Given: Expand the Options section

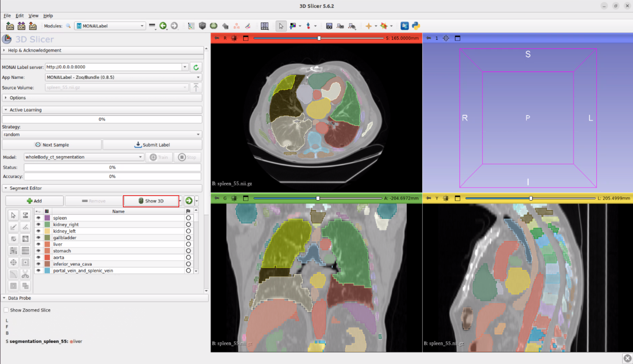Looking at the screenshot, I should pos(17,98).
